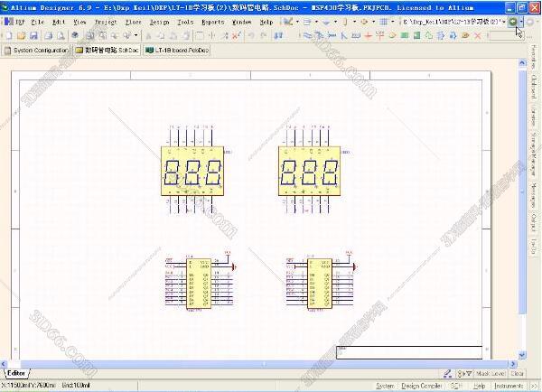Switch to System Configuration tab
542x392 pixels.
point(36,51)
